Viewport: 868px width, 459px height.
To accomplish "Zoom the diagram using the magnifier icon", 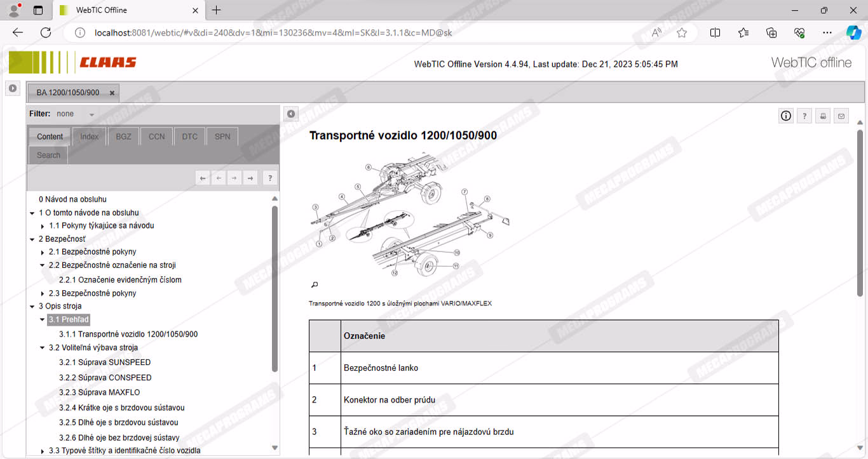I will [314, 285].
